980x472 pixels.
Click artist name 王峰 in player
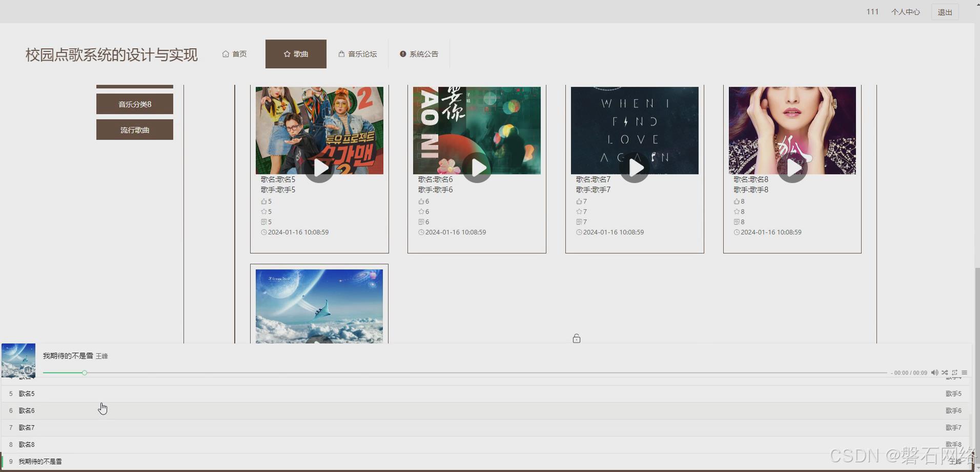[x=102, y=356]
